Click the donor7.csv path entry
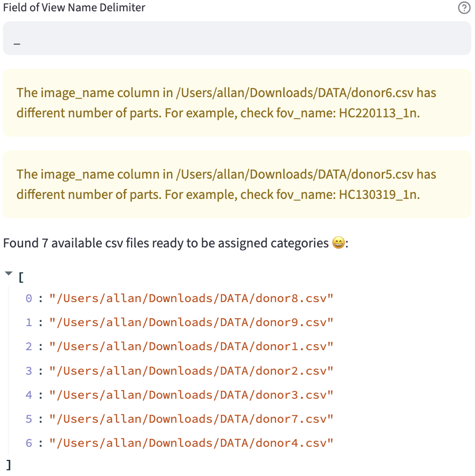This screenshot has width=475, height=476. tap(191, 419)
